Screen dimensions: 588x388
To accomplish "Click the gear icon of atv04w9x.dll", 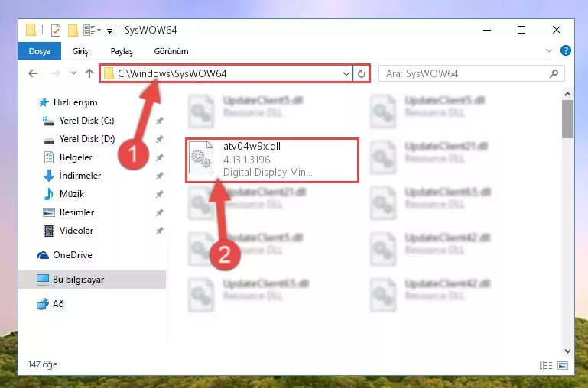I will 201,157.
